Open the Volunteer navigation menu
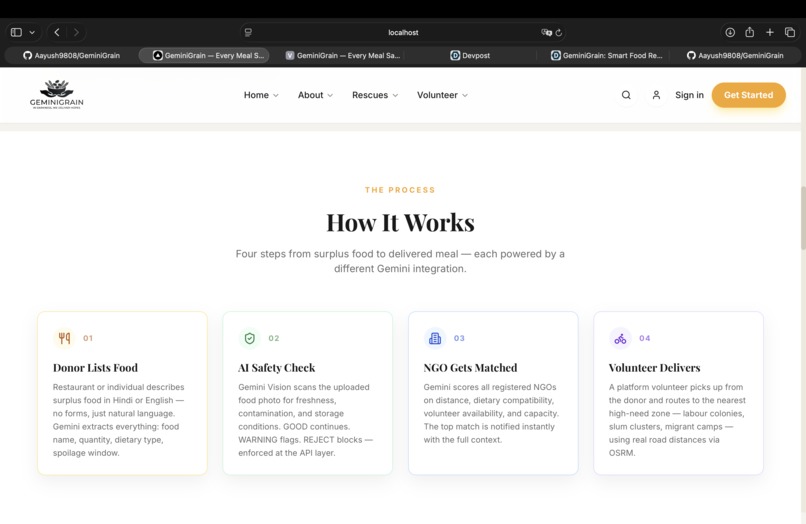The width and height of the screenshot is (806, 524). [443, 95]
